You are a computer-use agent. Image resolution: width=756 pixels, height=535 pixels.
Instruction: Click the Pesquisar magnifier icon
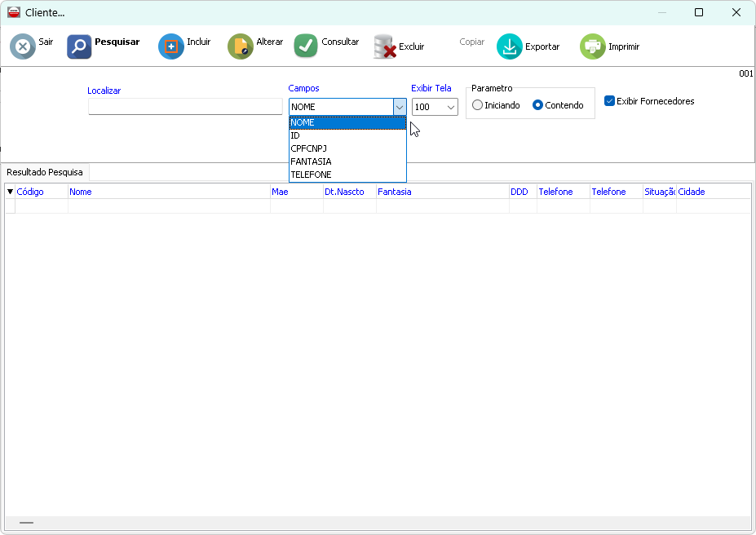[79, 46]
